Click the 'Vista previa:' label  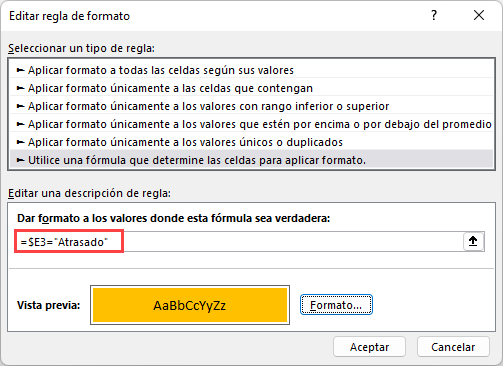49,305
